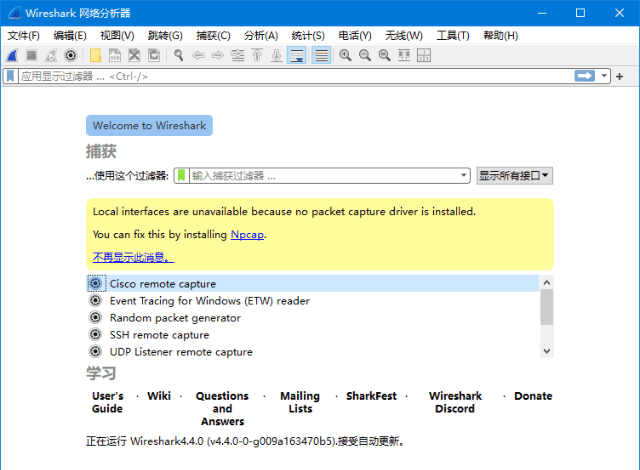Select Random packet generator interface
This screenshot has height=470, width=640.
[x=313, y=318]
